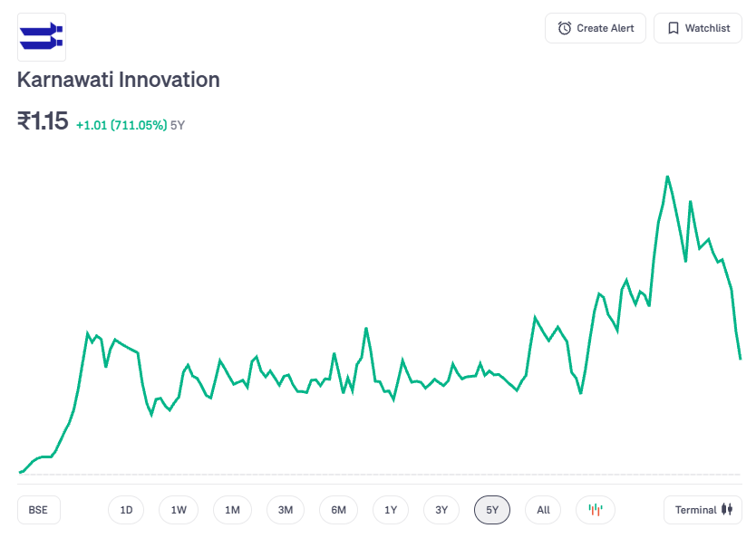
Task: Click the Karnawati Innovation company logo
Action: tap(42, 37)
